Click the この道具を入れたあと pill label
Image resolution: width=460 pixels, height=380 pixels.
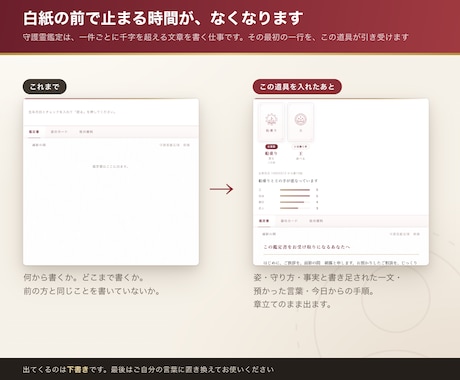(297, 87)
